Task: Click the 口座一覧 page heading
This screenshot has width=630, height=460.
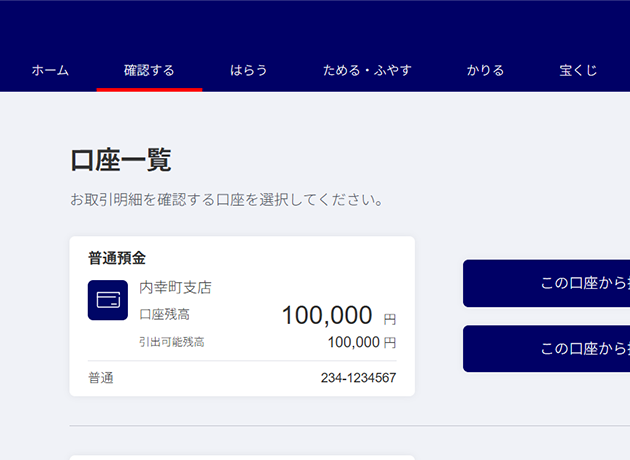Action: (x=121, y=160)
